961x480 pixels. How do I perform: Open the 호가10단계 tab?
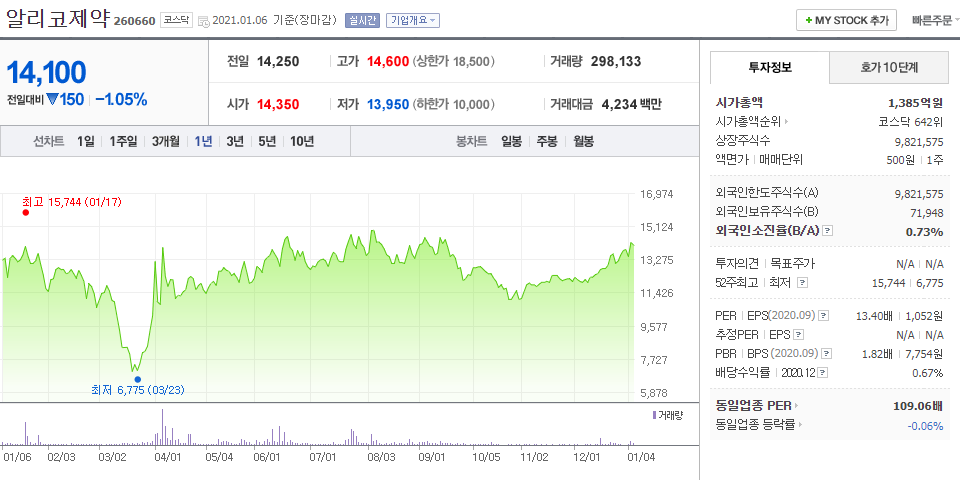889,68
